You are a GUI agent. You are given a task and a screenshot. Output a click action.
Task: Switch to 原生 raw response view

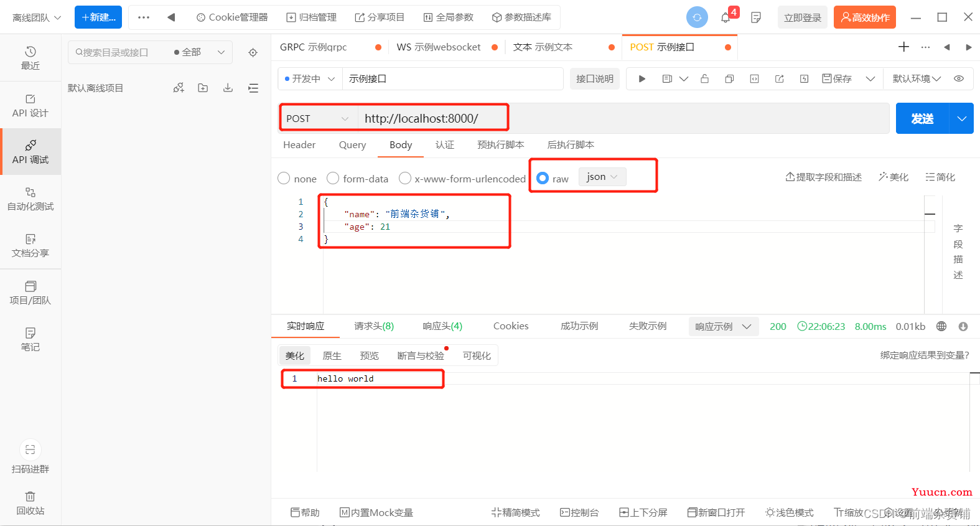coord(332,355)
